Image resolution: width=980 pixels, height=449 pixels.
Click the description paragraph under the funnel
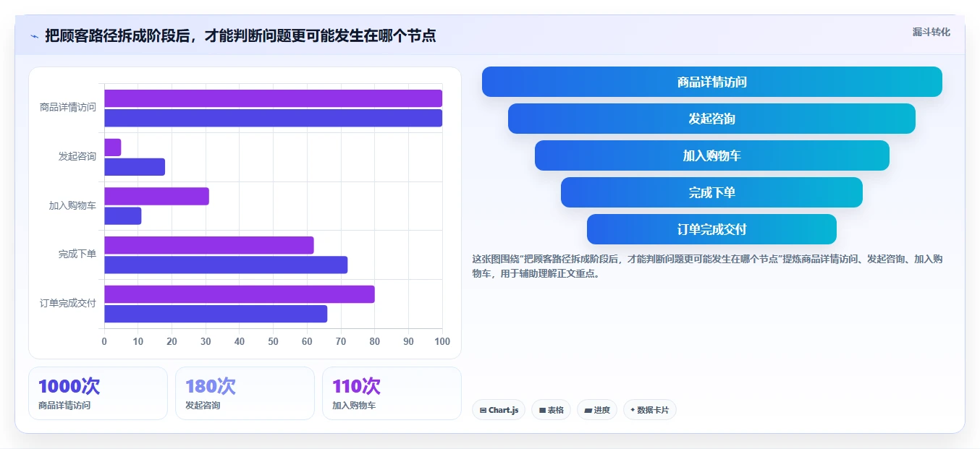pos(707,266)
